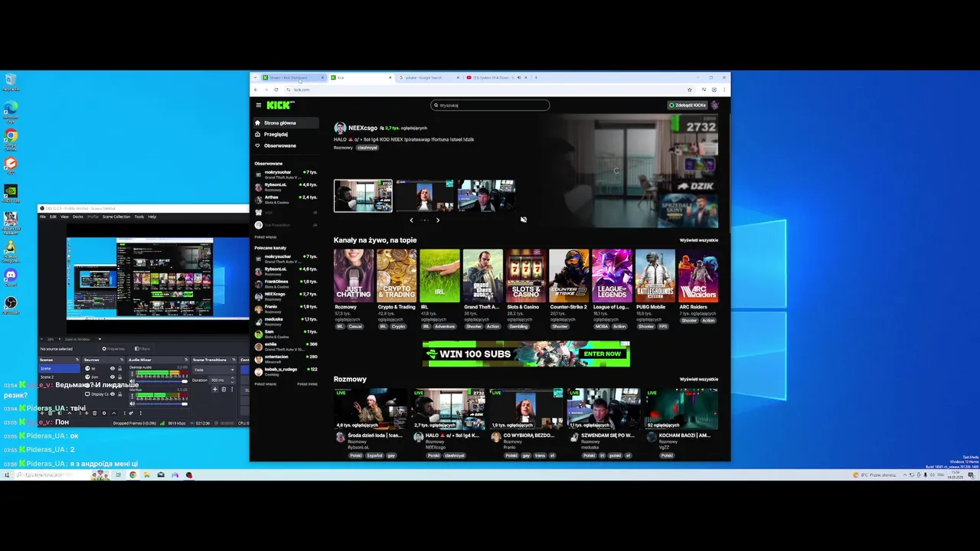This screenshot has height=551, width=980.
Task: Switch to youtube Google Search tab
Action: (427, 77)
